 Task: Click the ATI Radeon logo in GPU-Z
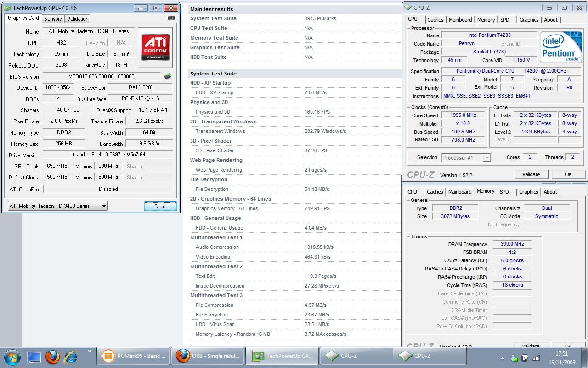(x=155, y=47)
